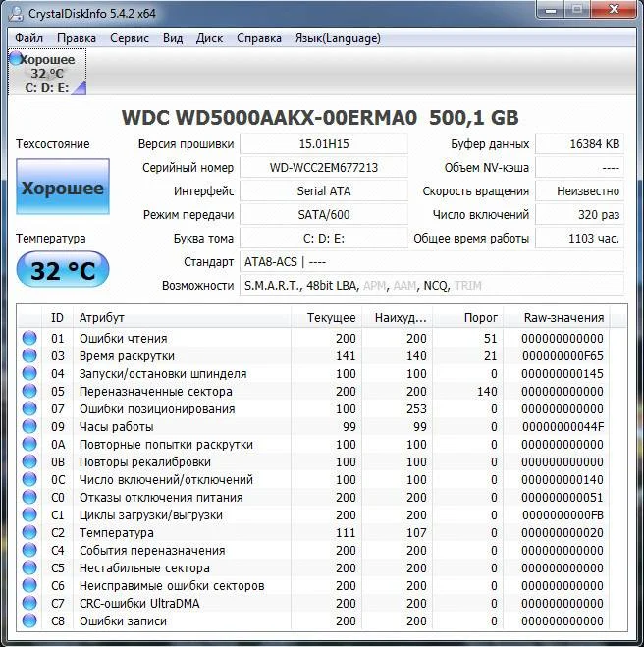
Task: Click raw value 00000000F65
Action: click(563, 355)
